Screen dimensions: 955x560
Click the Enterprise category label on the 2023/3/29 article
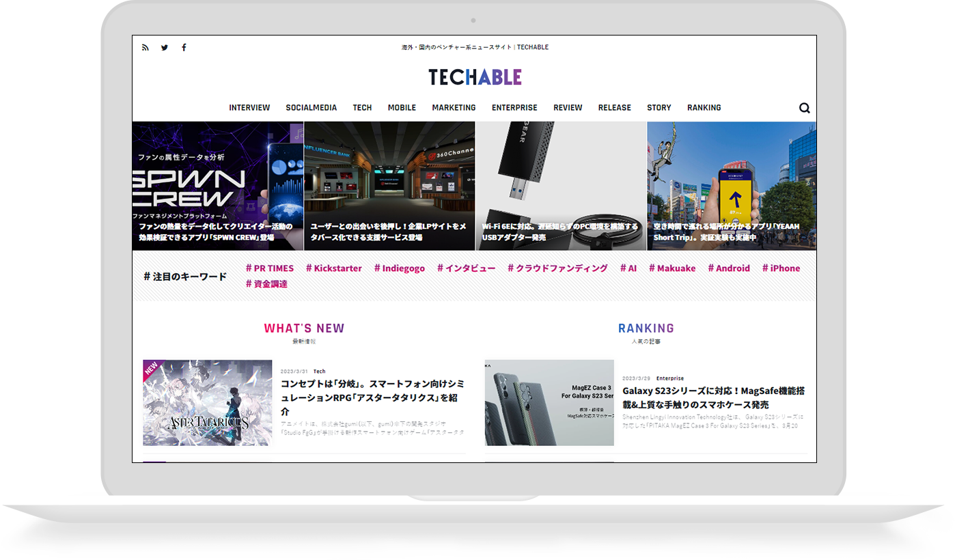(670, 378)
